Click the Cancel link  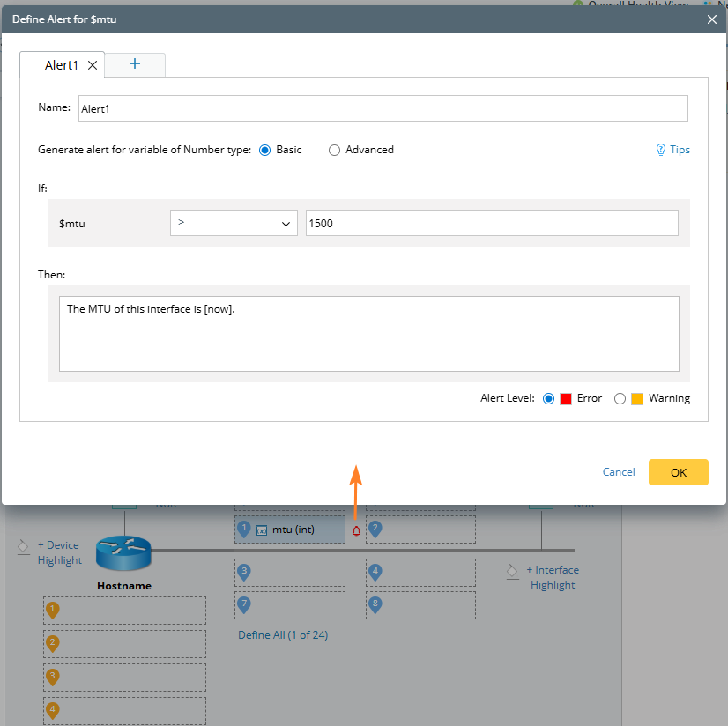[619, 472]
